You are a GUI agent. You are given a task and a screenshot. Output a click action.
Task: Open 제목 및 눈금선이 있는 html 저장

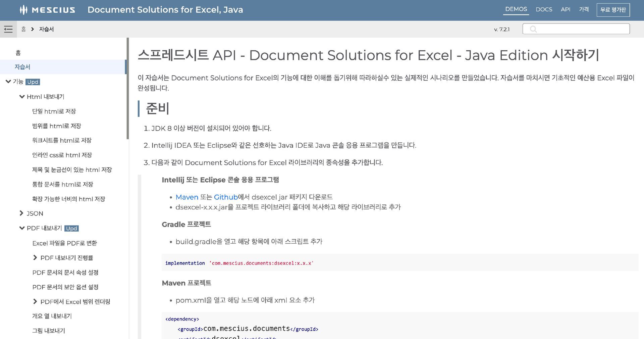[72, 170]
